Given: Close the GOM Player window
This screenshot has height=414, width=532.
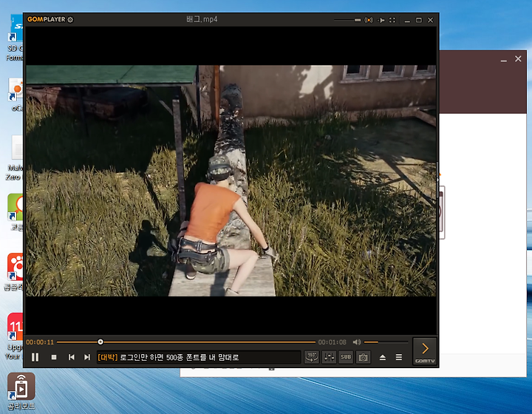Looking at the screenshot, I should 430,20.
